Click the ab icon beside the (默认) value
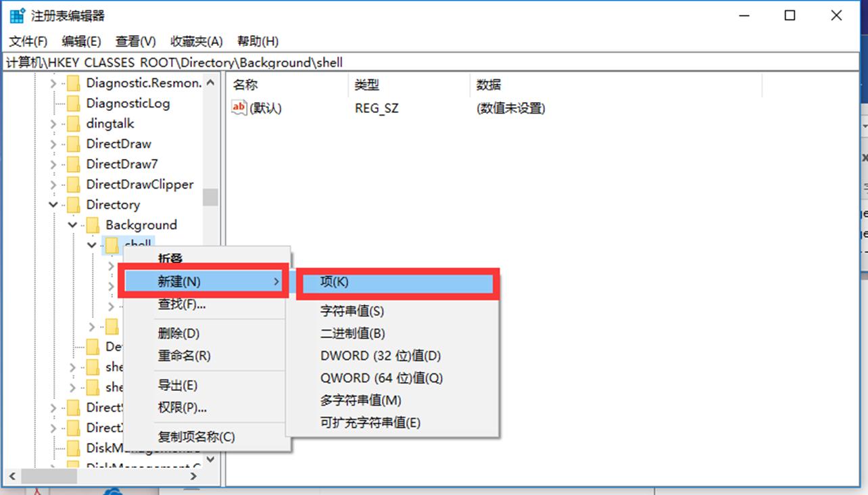Viewport: 868px width, 495px height. pos(239,107)
